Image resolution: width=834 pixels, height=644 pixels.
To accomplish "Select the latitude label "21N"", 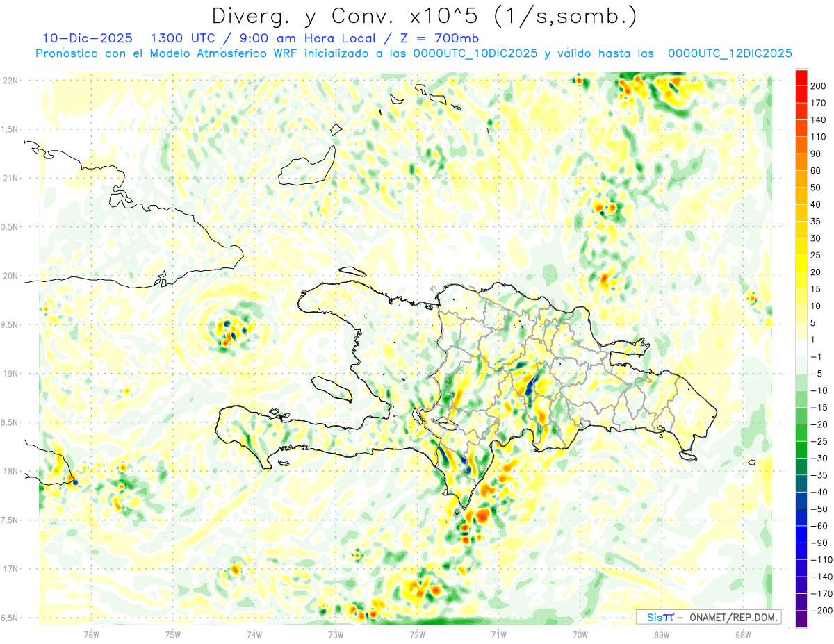I will 10,178.
